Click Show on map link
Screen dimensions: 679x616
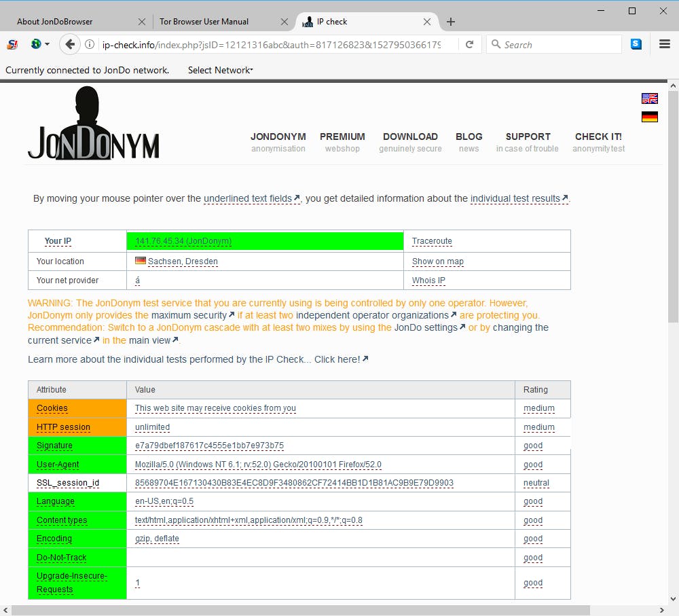pos(438,261)
